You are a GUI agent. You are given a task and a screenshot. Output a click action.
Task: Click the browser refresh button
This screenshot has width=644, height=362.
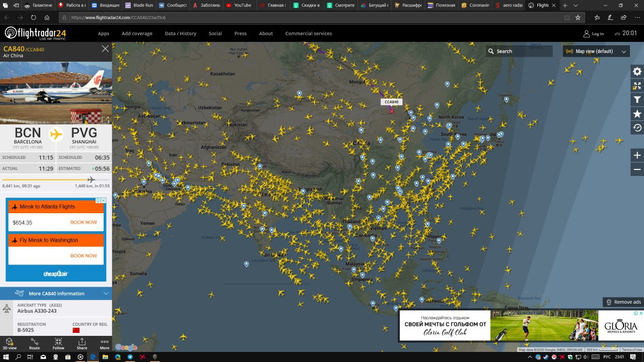pos(34,17)
